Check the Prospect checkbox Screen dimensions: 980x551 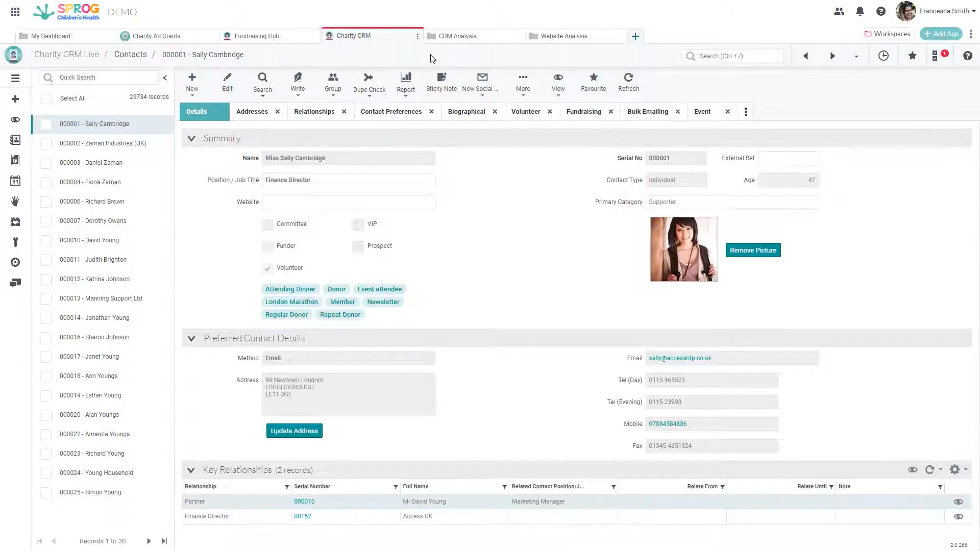tap(358, 246)
